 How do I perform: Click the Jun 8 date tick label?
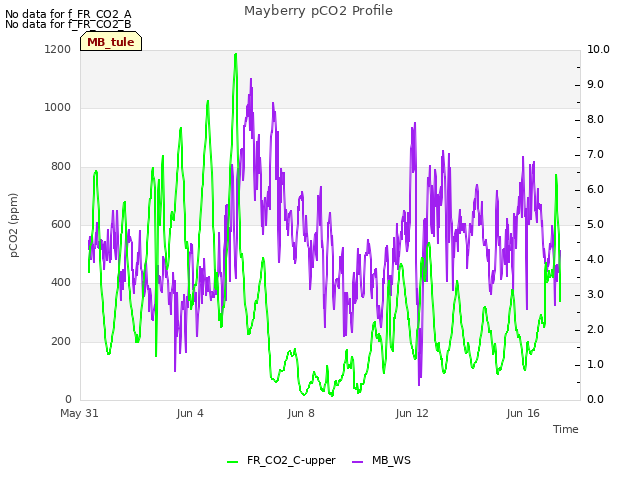pyautogui.click(x=301, y=413)
